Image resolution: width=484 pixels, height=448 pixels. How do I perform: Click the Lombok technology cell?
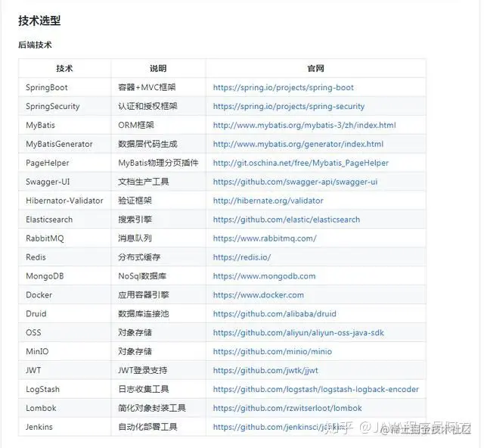pyautogui.click(x=64, y=408)
